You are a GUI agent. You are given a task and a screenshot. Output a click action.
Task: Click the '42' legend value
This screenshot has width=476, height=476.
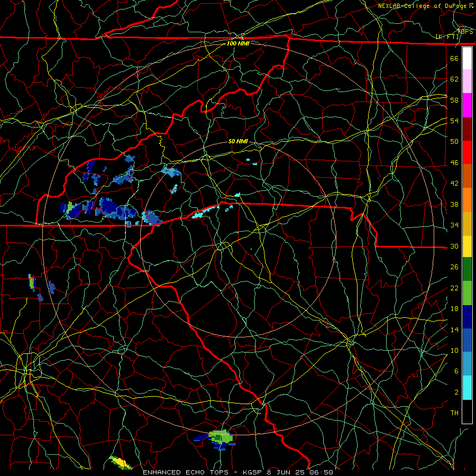click(454, 184)
